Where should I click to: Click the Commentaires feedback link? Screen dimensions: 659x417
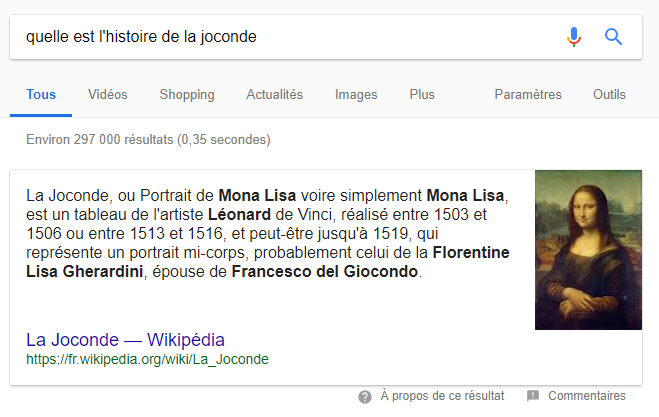click(587, 396)
